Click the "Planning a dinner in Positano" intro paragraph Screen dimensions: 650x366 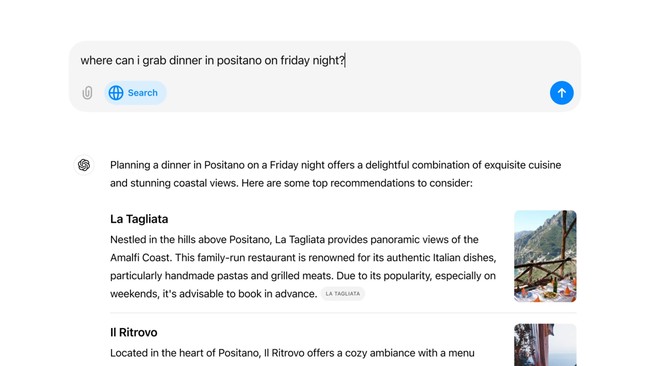[x=335, y=174]
